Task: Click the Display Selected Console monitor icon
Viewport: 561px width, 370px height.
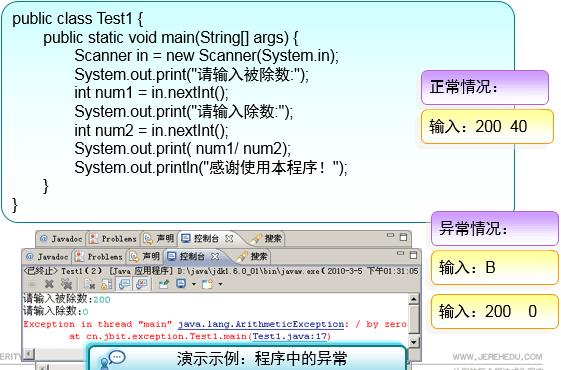Action: coord(181,284)
